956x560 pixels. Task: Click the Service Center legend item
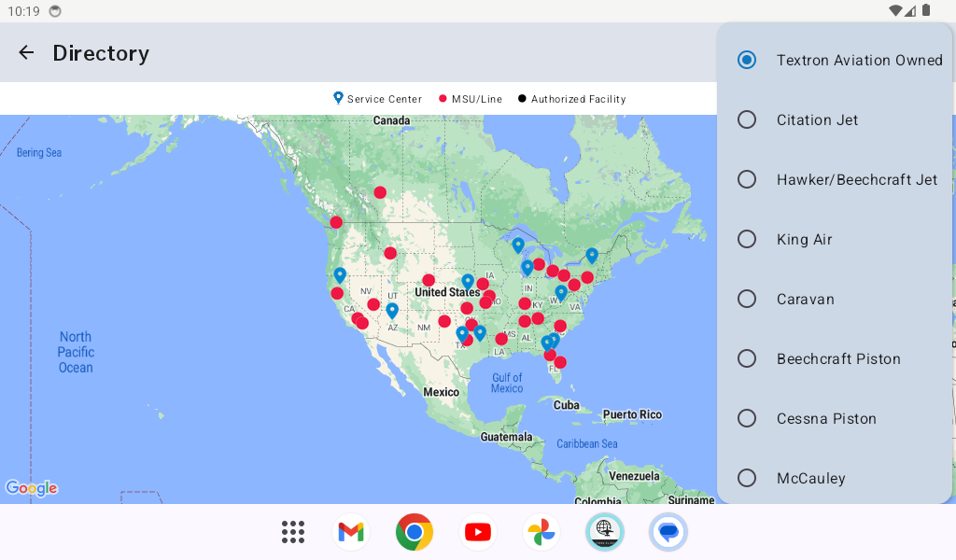click(x=377, y=99)
